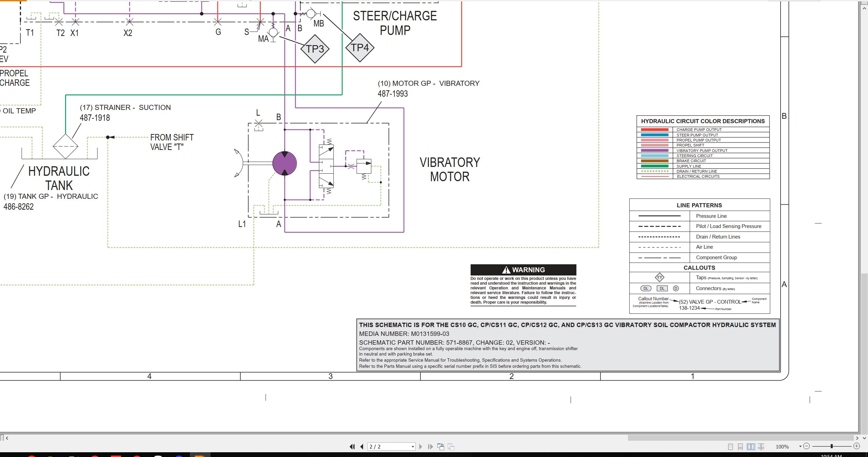Viewport: 868px width, 457px height.
Task: Click the TP3 test port diamond
Action: 315,49
